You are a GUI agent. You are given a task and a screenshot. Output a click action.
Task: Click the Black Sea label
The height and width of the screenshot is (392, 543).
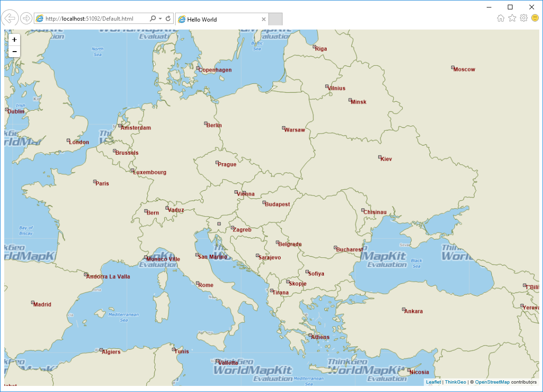coord(417,264)
